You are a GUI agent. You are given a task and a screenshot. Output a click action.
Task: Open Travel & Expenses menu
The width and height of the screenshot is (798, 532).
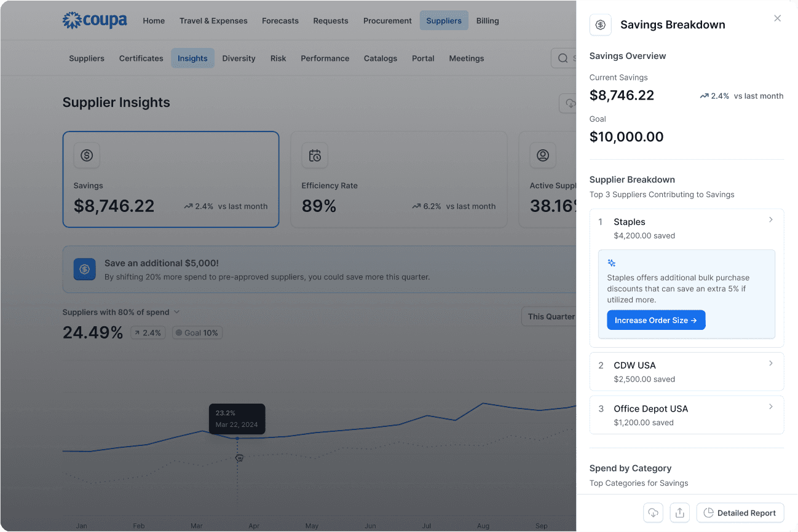213,21
